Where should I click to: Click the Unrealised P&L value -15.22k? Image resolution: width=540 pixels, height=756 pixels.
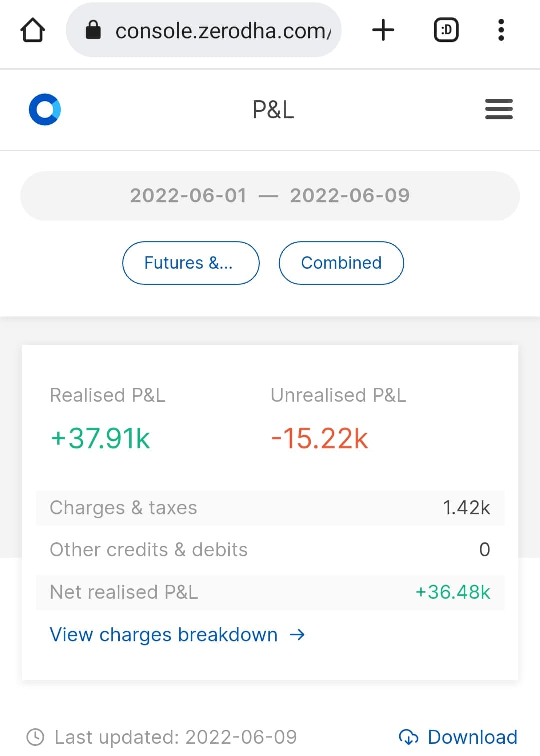point(319,438)
